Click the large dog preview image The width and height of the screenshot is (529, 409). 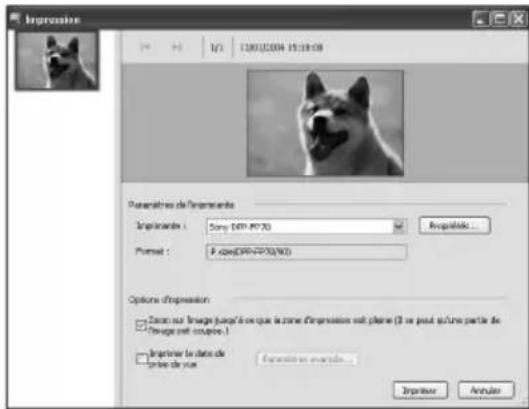click(x=325, y=123)
